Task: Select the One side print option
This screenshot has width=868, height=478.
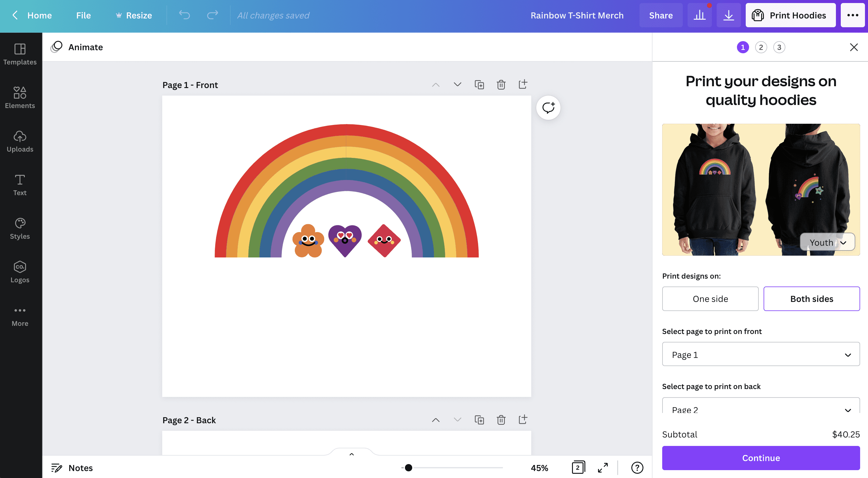Action: (x=710, y=299)
